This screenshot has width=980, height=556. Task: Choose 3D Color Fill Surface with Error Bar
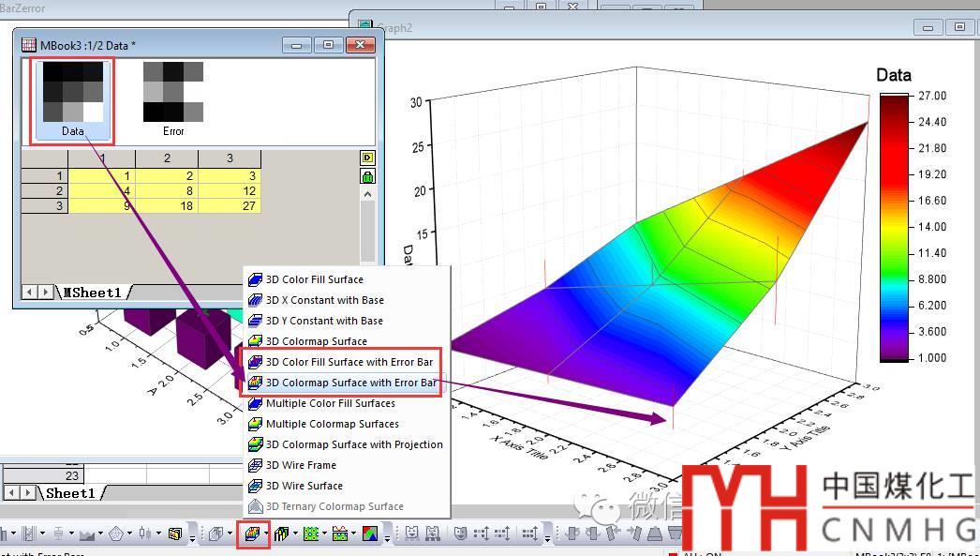pyautogui.click(x=349, y=362)
